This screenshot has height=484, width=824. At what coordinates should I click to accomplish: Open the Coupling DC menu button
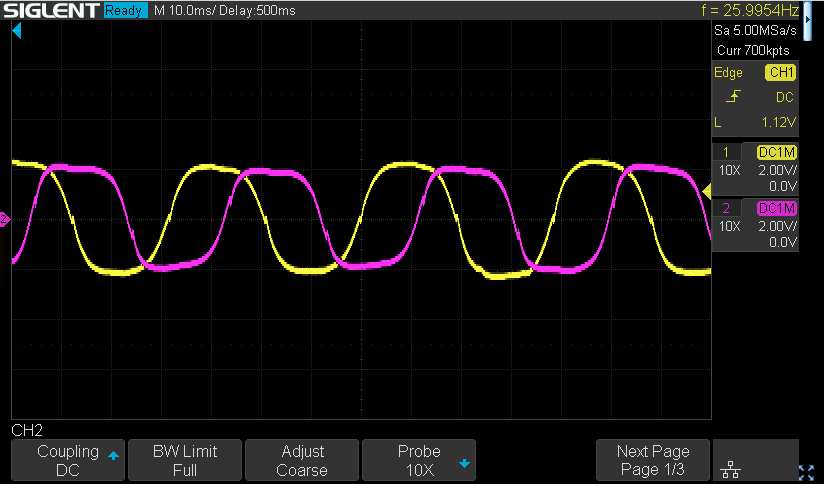coord(68,460)
